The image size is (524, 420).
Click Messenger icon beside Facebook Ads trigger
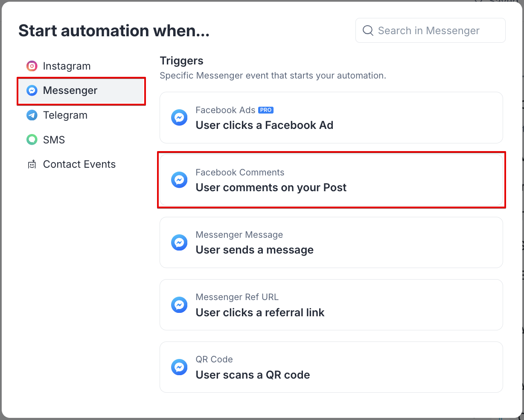179,117
